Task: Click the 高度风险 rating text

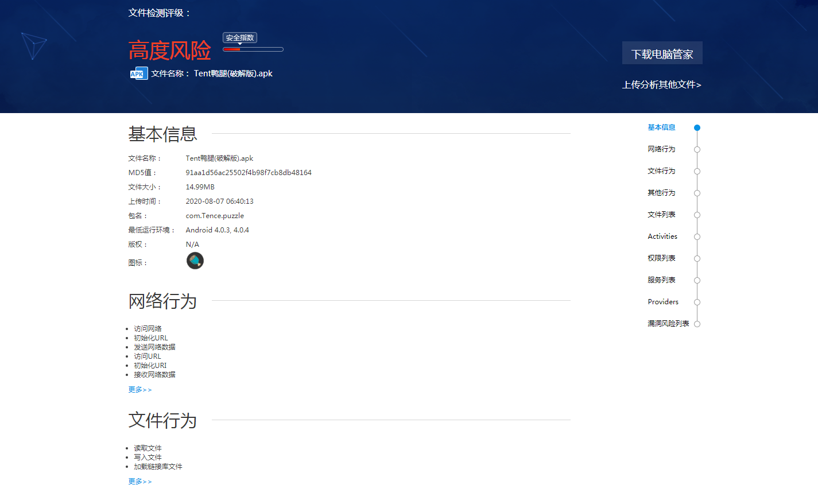Action: coord(170,51)
